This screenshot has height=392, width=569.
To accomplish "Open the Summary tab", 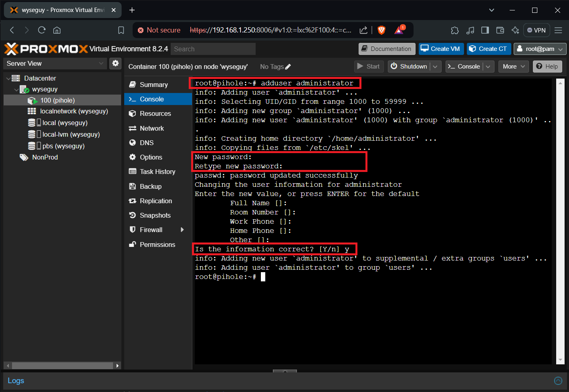I will click(158, 85).
